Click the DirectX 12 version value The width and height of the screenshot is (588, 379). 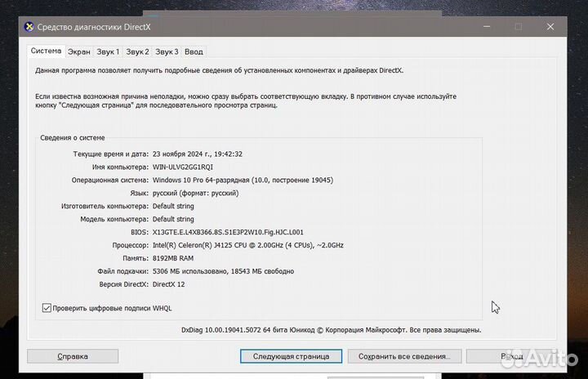(168, 284)
